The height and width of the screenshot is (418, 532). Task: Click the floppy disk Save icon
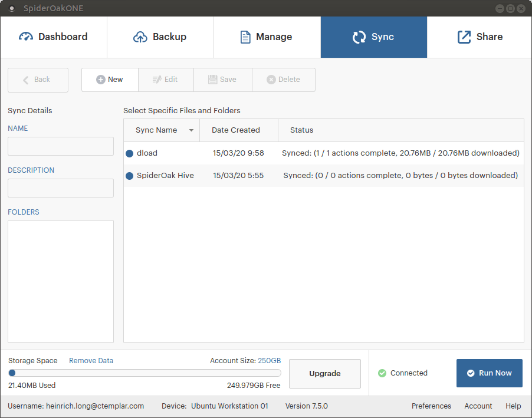click(x=212, y=80)
